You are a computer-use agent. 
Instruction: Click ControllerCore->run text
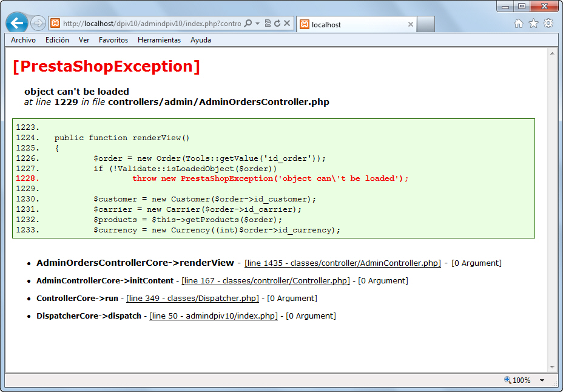click(77, 299)
